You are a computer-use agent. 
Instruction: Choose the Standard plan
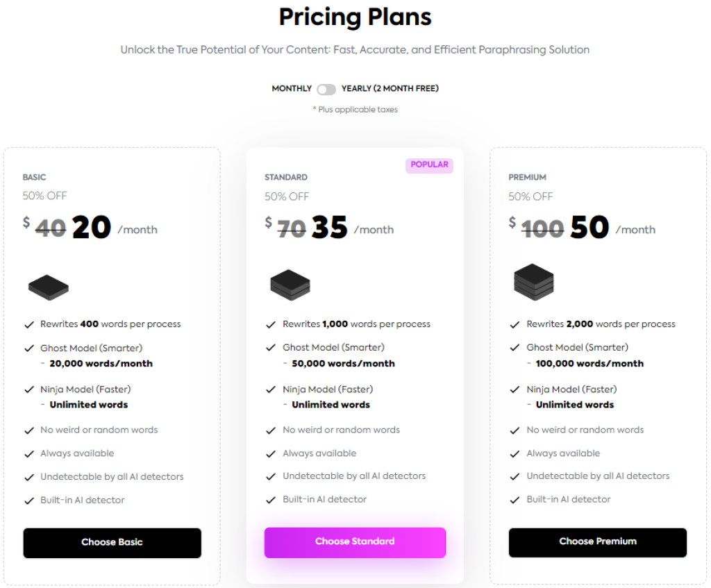pyautogui.click(x=355, y=541)
